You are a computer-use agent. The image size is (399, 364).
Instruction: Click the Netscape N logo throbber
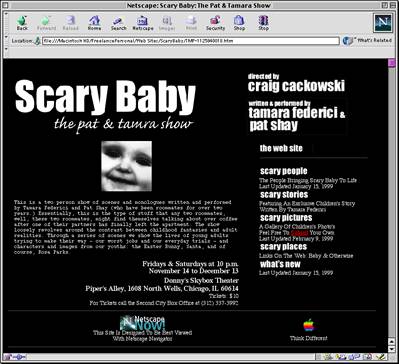pyautogui.click(x=383, y=23)
